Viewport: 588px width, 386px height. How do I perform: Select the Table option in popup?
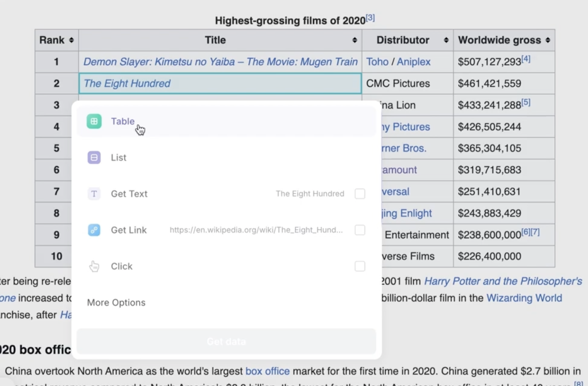tap(226, 121)
